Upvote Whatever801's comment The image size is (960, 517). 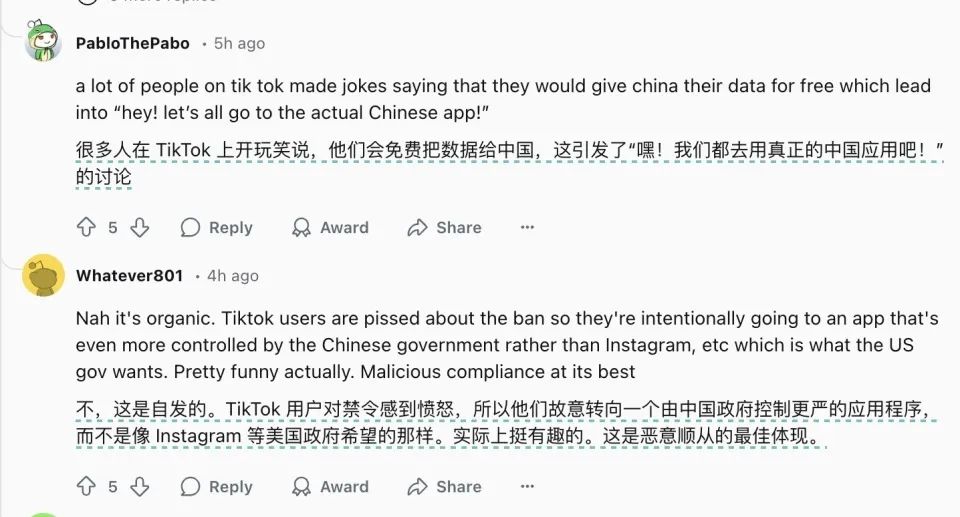(x=86, y=487)
